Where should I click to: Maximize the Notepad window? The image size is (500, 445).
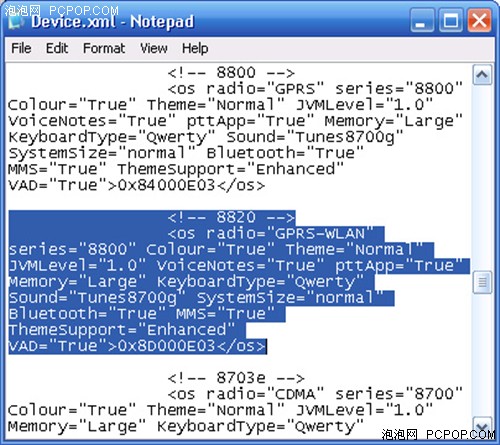[450, 20]
